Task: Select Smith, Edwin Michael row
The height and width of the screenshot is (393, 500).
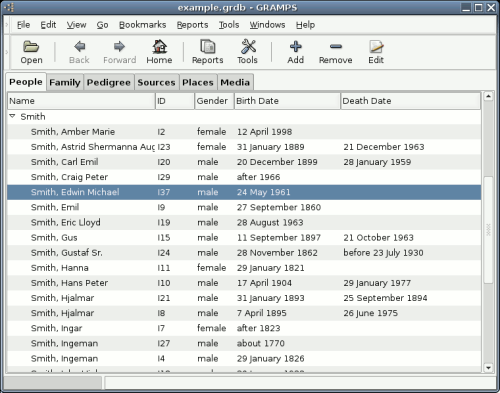Action: tap(244, 192)
